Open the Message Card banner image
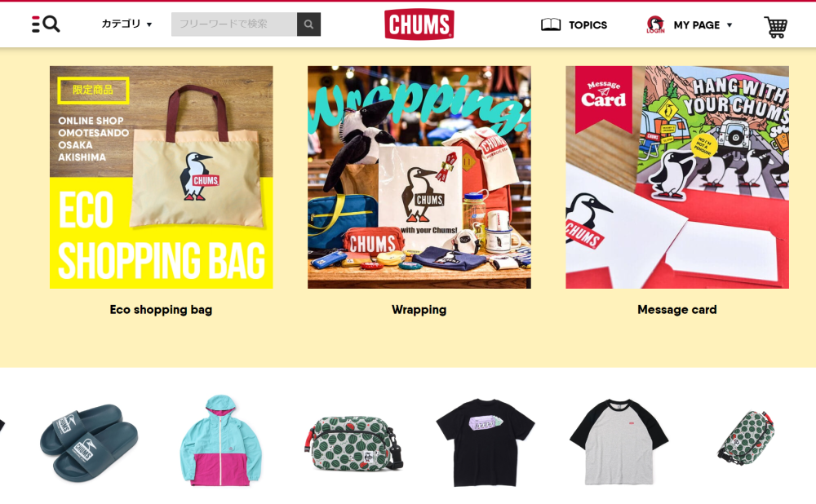 [x=677, y=177]
